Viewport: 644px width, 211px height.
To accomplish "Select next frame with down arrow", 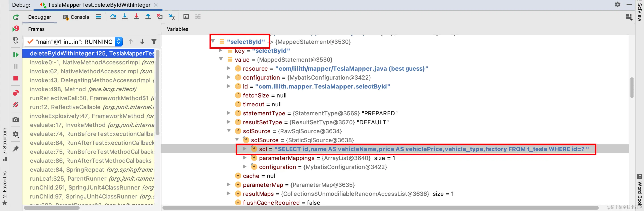I will [142, 42].
